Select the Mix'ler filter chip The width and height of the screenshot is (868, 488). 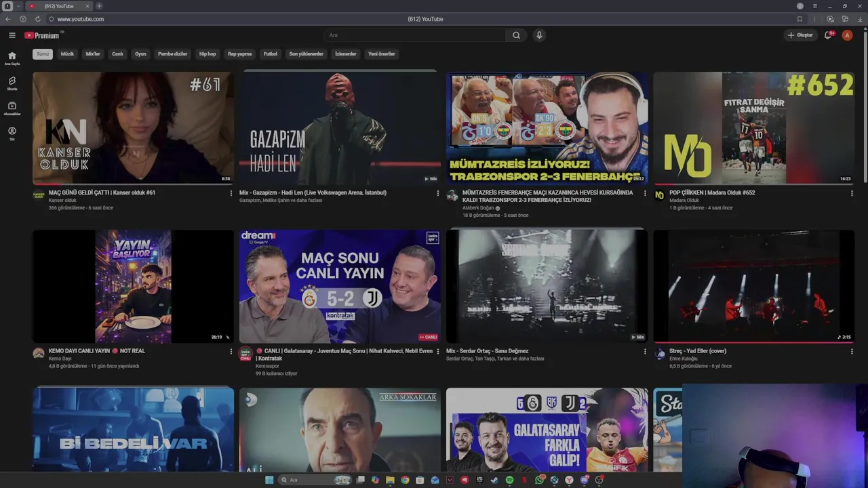tap(93, 54)
